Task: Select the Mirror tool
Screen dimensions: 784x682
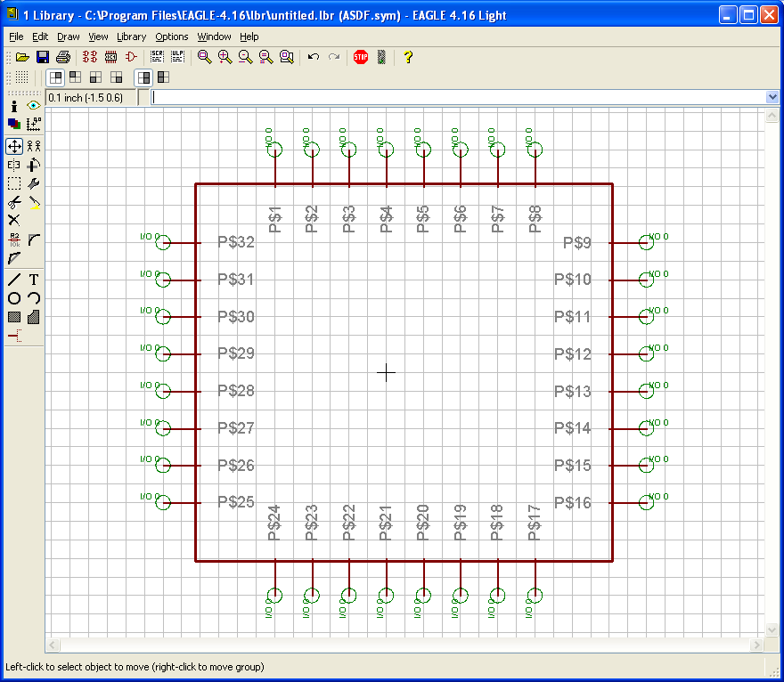Action: 14,165
